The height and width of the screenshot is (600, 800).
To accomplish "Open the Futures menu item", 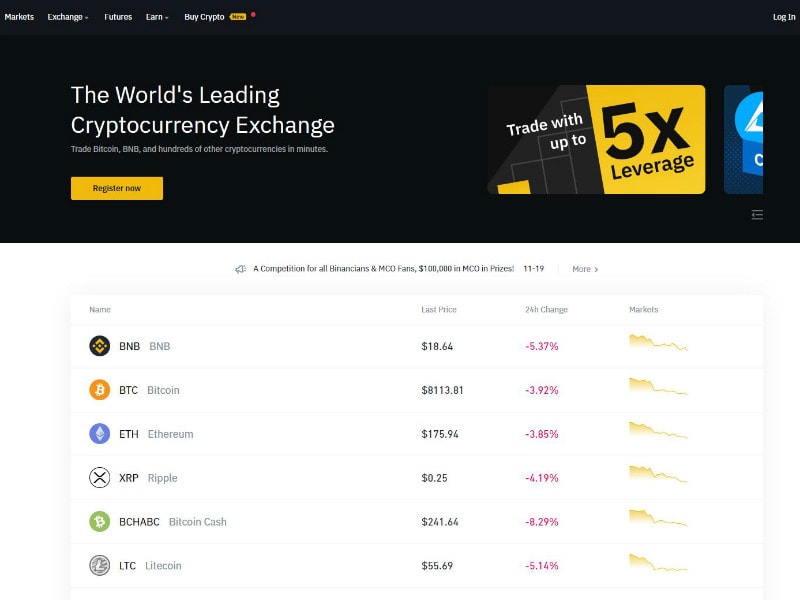I will (x=118, y=17).
